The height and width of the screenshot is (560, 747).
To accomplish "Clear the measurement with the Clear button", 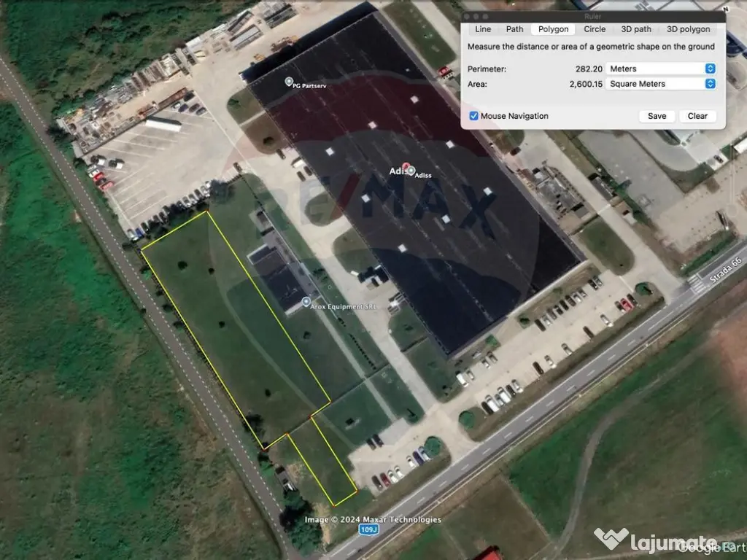I will [x=697, y=116].
